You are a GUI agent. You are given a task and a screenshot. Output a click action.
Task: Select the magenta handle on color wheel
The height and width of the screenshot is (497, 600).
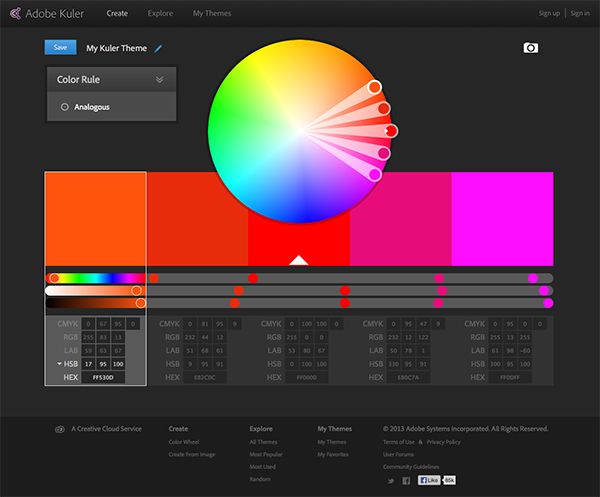[x=375, y=174]
